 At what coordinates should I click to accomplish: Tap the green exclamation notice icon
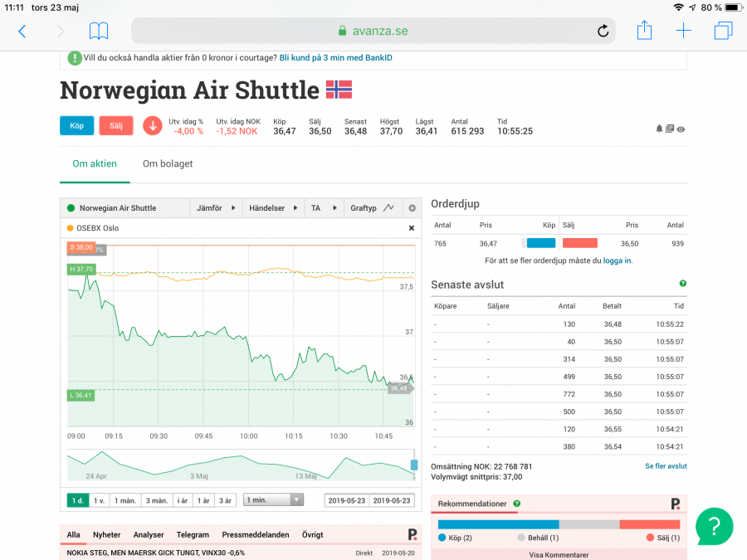click(75, 58)
